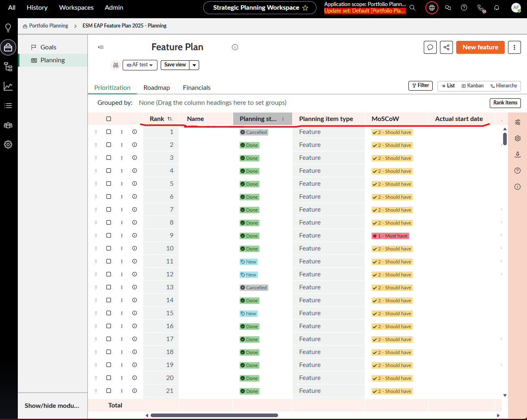
Task: Click the notifications bell icon
Action: click(496, 8)
